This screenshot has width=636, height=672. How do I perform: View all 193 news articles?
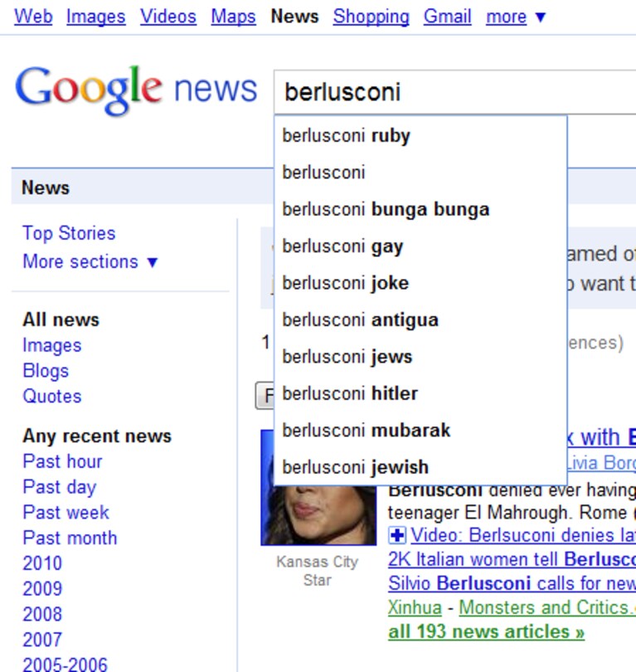[486, 631]
